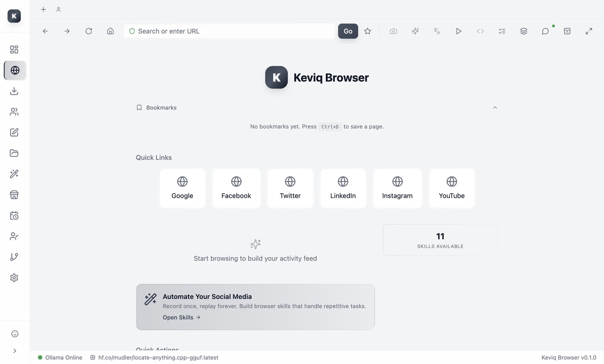The height and width of the screenshot is (364, 604).
Task: Open the code brackets toolbar icon
Action: [x=480, y=31]
